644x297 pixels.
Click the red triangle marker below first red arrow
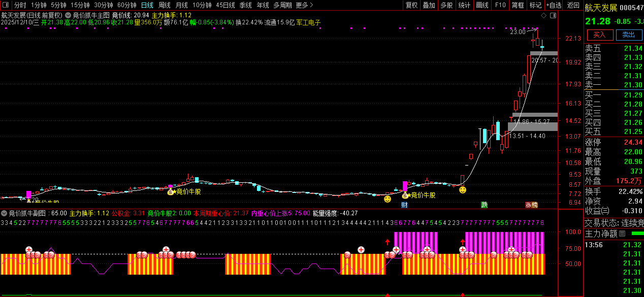388,294
